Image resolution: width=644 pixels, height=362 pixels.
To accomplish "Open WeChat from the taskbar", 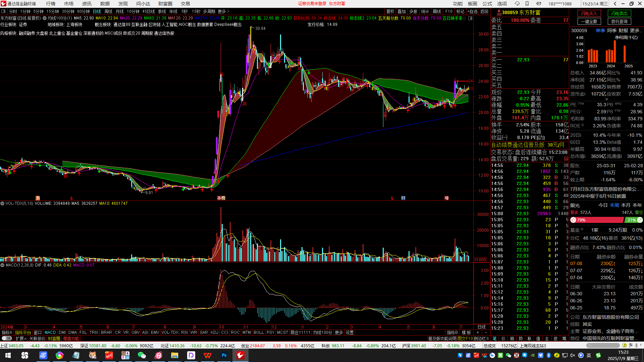I will coord(142,355).
